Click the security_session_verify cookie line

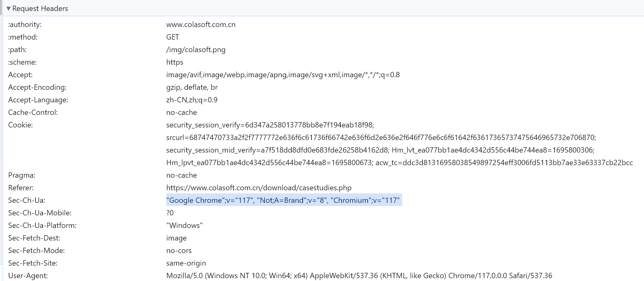[270, 125]
